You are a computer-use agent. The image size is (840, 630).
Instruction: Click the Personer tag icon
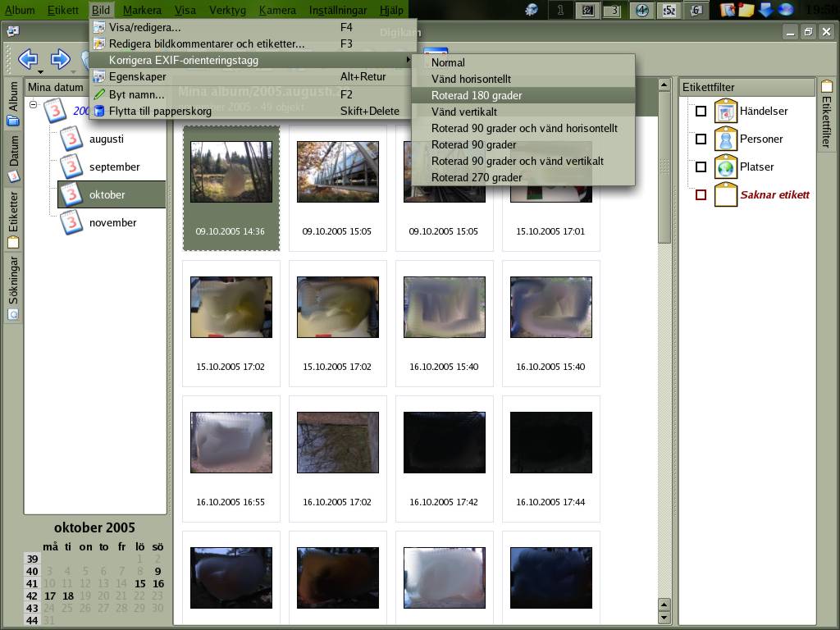tap(725, 139)
